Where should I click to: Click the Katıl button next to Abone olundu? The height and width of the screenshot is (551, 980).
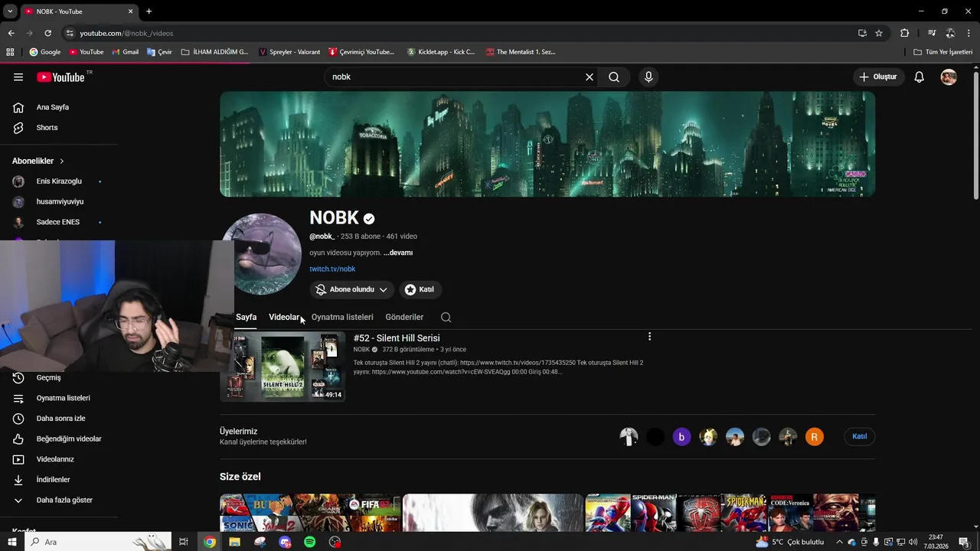(420, 289)
